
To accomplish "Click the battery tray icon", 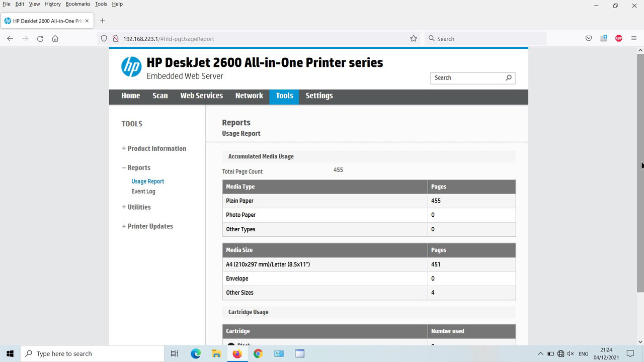I will 551,354.
